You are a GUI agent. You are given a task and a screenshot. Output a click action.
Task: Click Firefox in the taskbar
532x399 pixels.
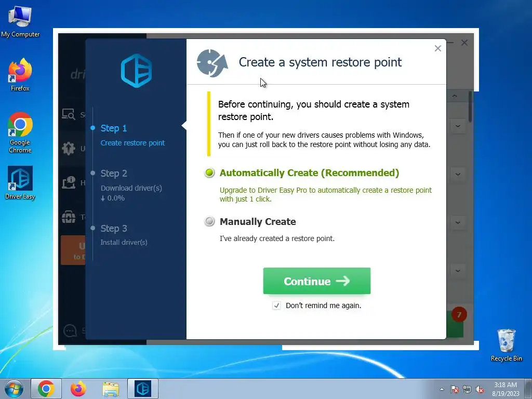pyautogui.click(x=78, y=389)
